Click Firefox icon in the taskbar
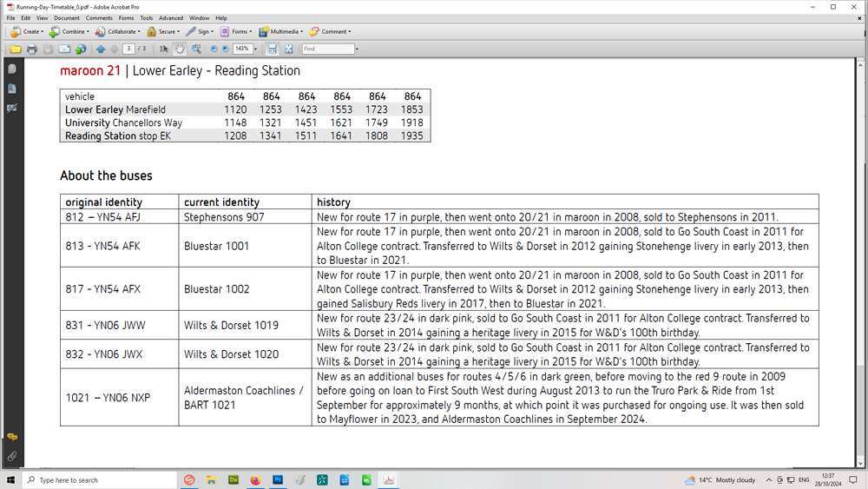Image resolution: width=868 pixels, height=489 pixels. (255, 479)
